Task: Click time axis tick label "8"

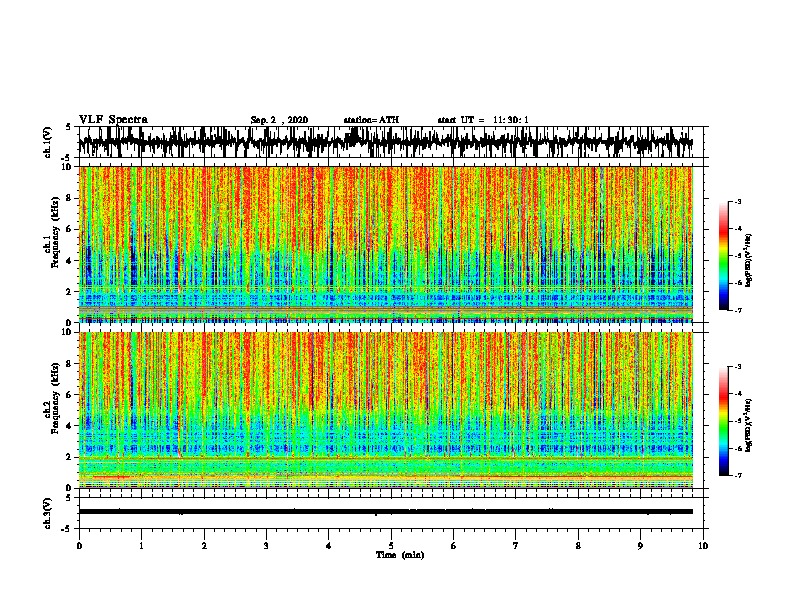Action: (578, 546)
